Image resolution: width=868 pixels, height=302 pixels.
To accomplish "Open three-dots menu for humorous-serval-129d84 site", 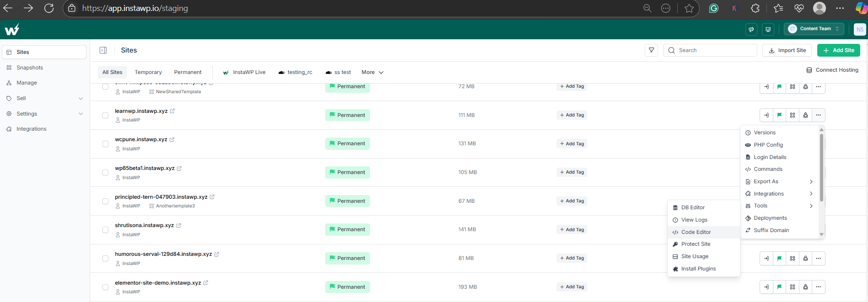I will (x=819, y=258).
